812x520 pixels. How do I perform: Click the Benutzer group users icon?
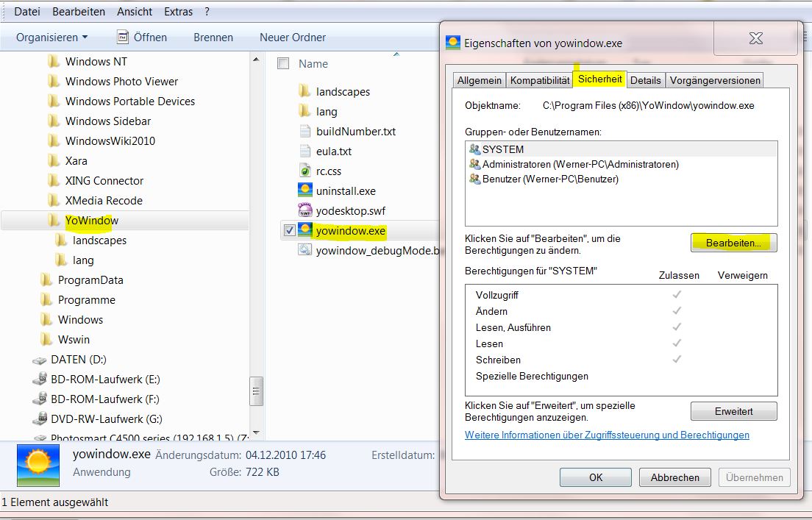tap(475, 179)
